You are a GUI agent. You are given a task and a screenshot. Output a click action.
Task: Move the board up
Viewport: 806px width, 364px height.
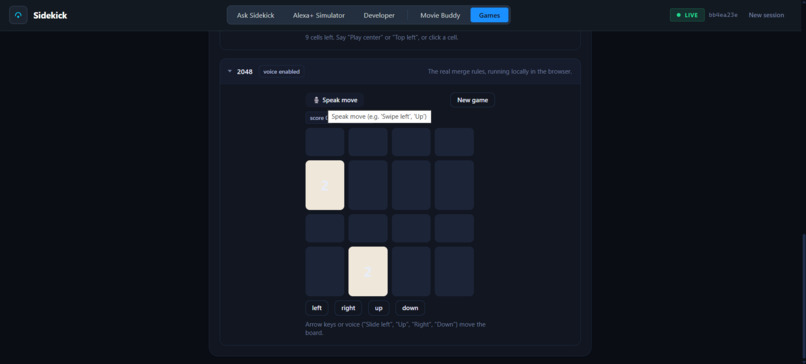(379, 308)
